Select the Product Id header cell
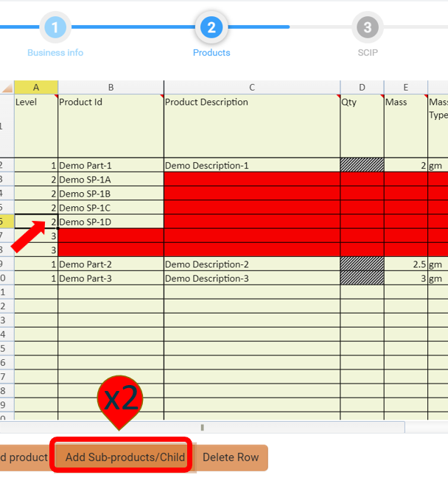Image resolution: width=448 pixels, height=483 pixels. pos(111,125)
